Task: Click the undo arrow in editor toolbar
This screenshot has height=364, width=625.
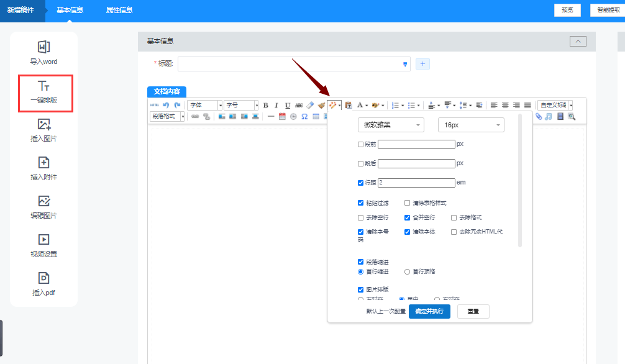Action: click(x=166, y=106)
